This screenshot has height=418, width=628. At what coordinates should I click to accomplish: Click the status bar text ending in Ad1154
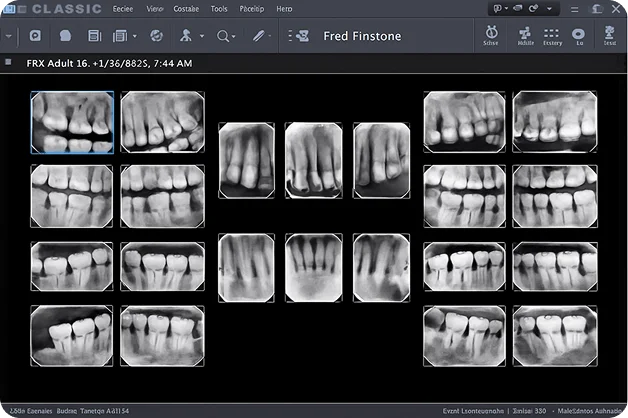click(69, 411)
